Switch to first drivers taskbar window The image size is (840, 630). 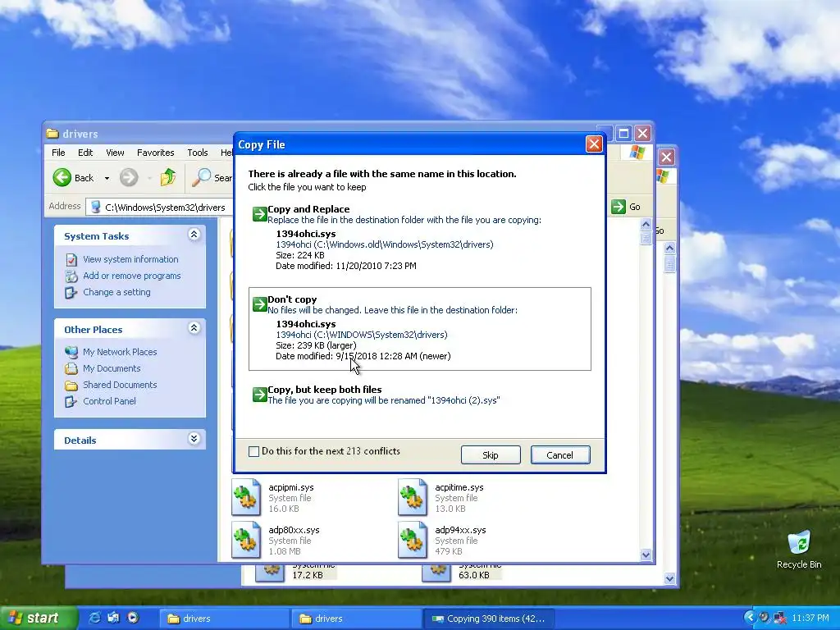tap(225, 619)
